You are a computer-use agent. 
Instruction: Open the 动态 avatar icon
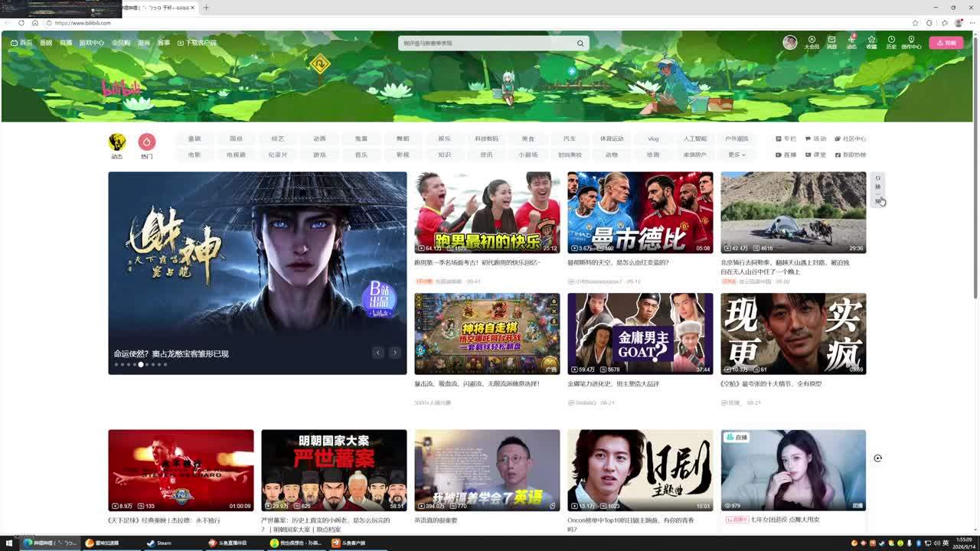(117, 142)
